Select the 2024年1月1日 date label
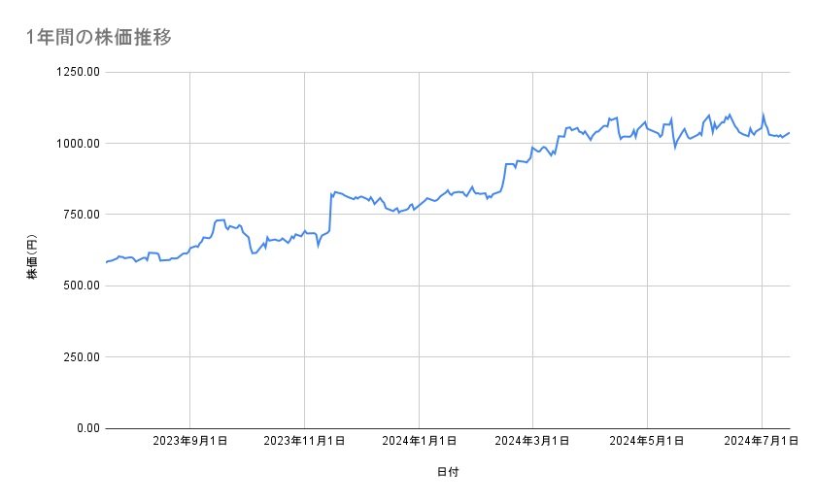815x504 pixels. point(419,443)
